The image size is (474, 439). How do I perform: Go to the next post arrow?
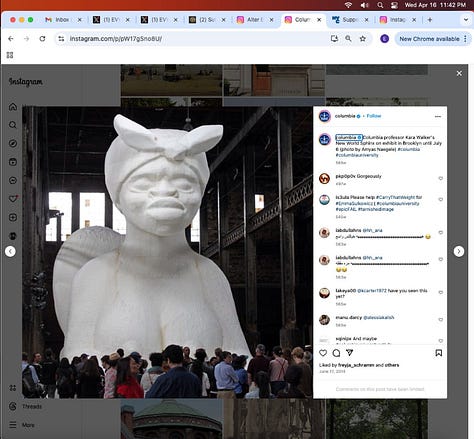[x=459, y=251]
